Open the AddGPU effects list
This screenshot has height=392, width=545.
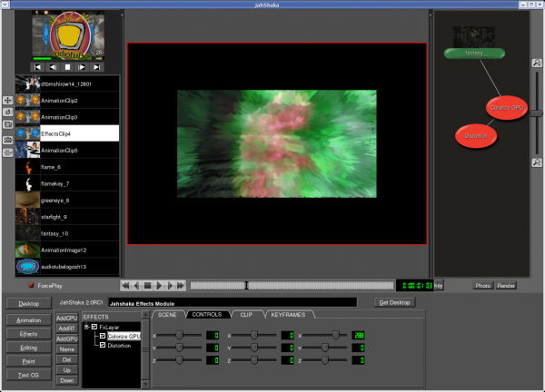coord(66,338)
